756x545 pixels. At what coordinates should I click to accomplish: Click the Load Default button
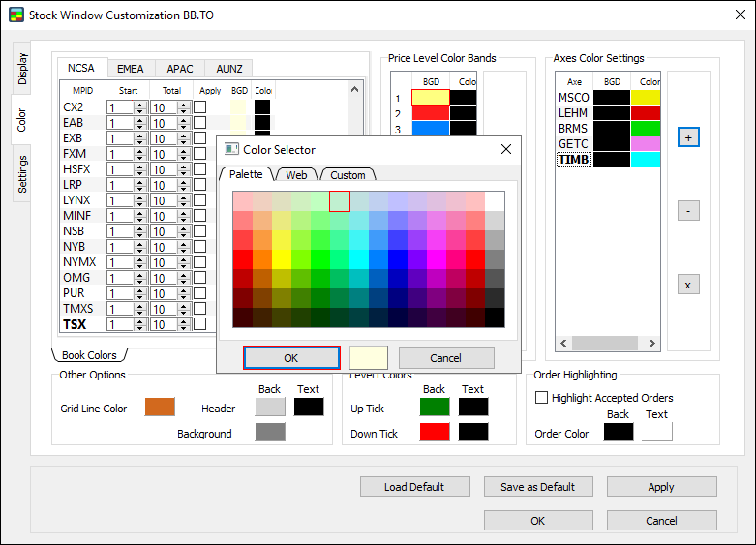tap(414, 487)
